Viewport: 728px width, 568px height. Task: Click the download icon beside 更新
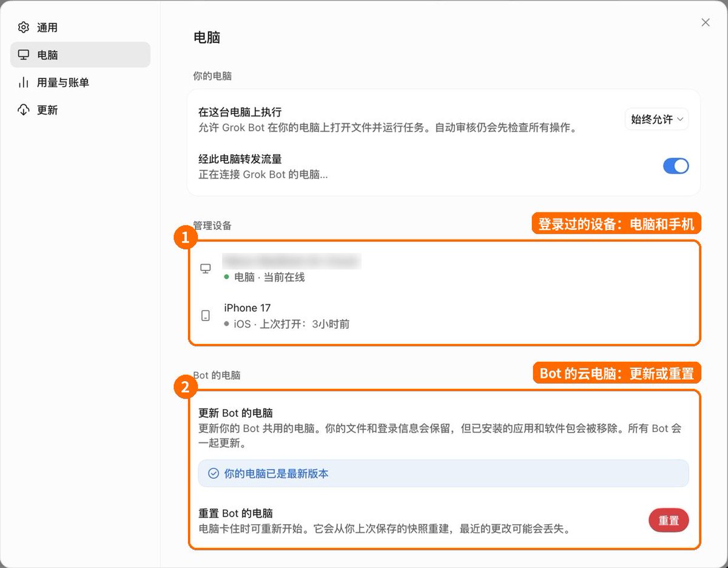24,110
